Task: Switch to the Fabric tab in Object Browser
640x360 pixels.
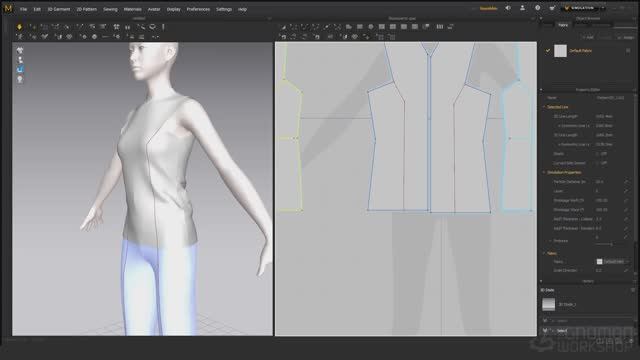Action: click(563, 25)
